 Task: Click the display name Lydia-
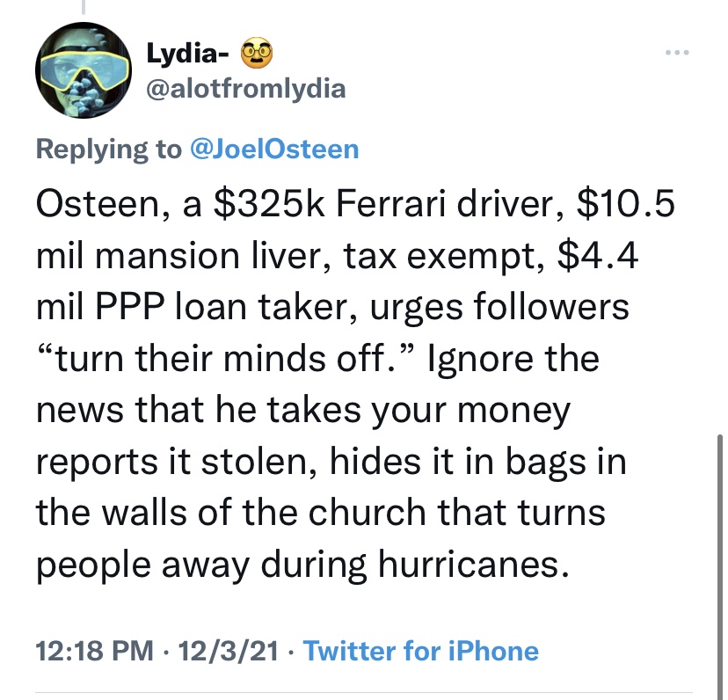pyautogui.click(x=188, y=55)
